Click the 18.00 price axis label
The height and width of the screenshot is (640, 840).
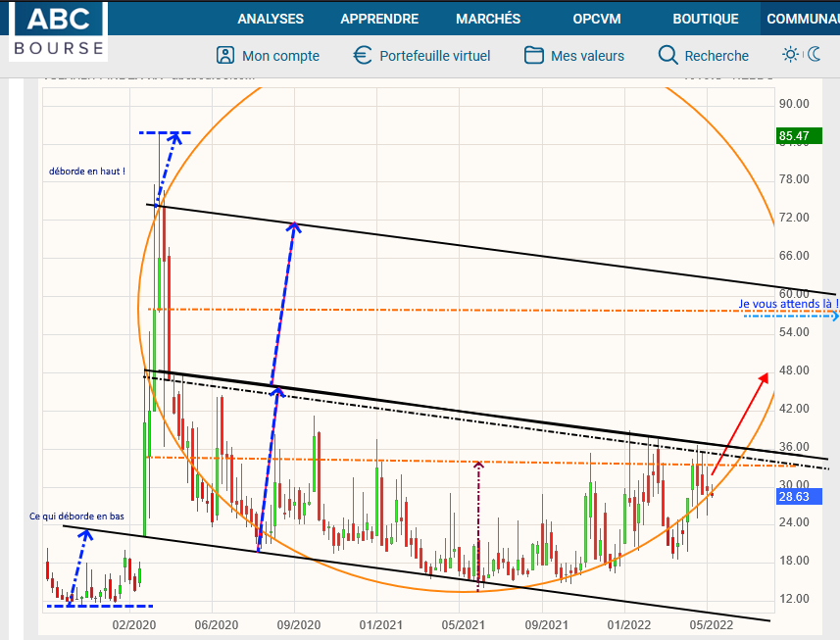coord(794,561)
